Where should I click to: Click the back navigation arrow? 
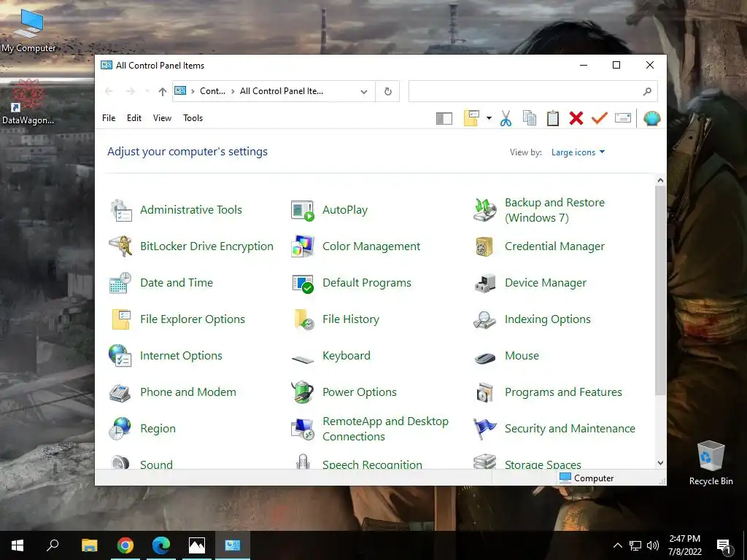tap(109, 91)
